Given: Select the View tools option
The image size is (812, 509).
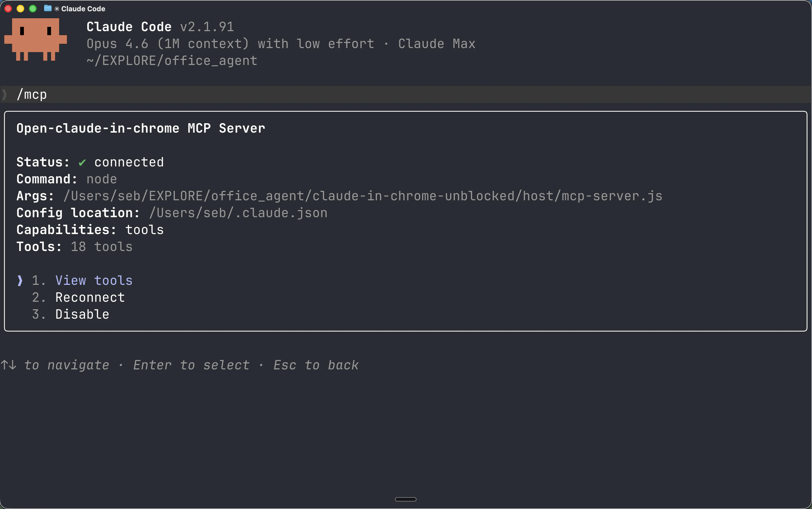Looking at the screenshot, I should point(94,280).
